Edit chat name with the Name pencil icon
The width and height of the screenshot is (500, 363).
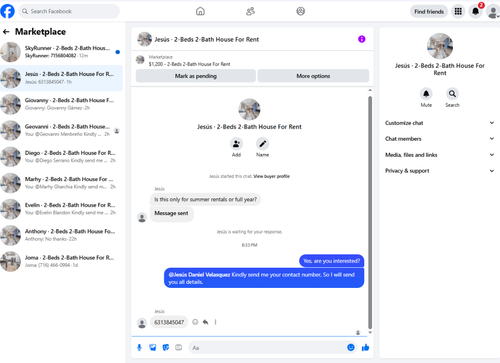click(263, 144)
